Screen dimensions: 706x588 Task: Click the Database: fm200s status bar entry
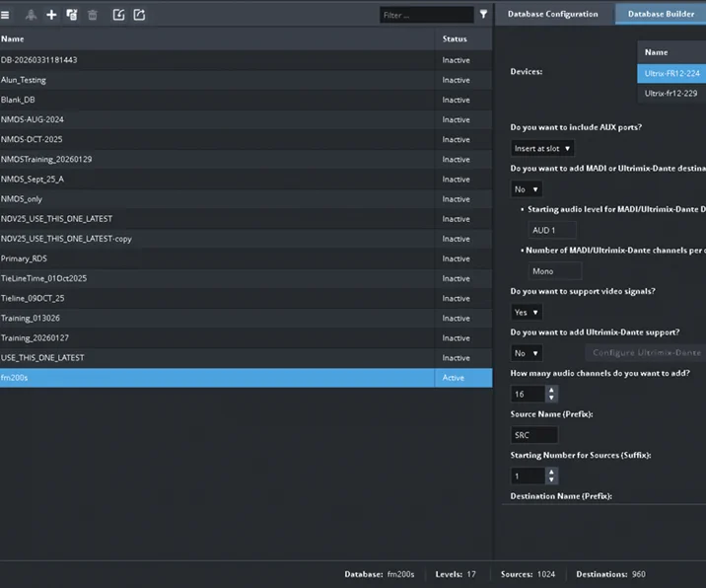pyautogui.click(x=379, y=574)
